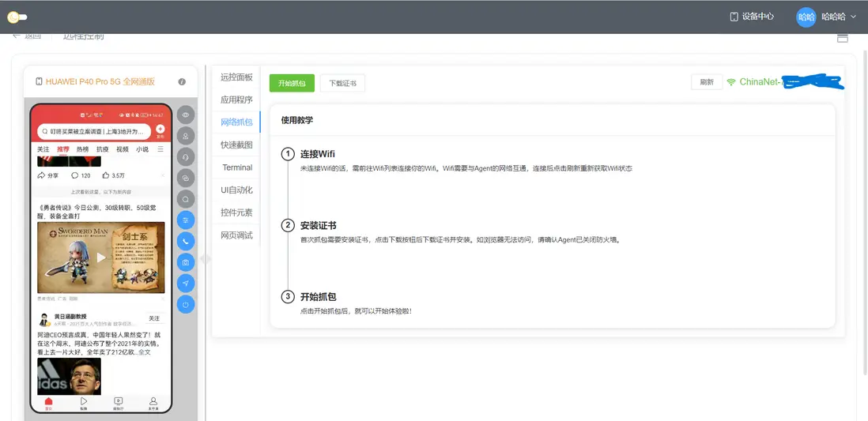The height and width of the screenshot is (421, 868).
Task: Click the blue power icon button
Action: click(x=186, y=304)
